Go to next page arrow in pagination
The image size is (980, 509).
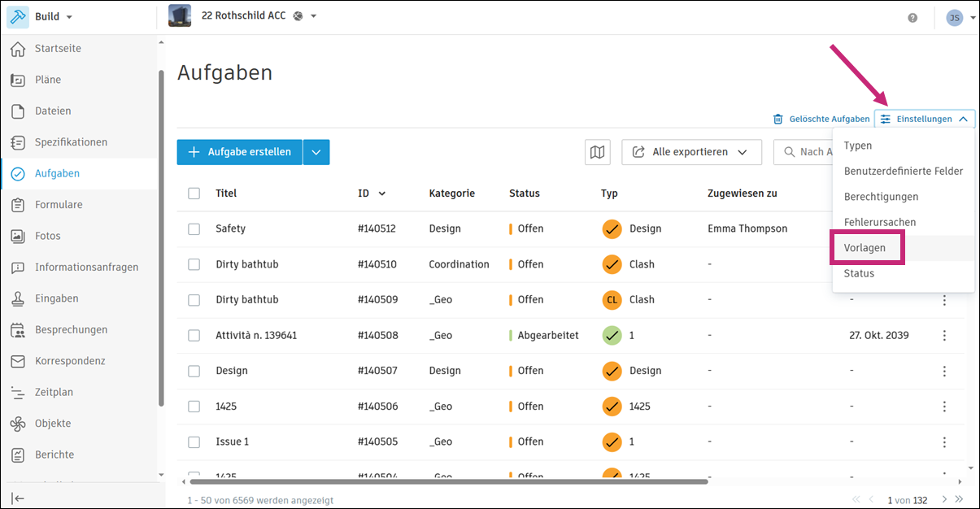944,499
